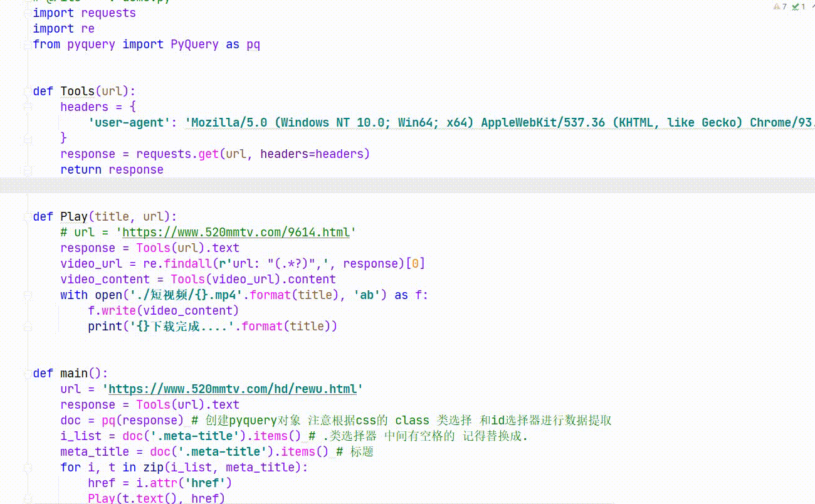Collapse the for loop fold marker
This screenshot has height=504, width=815.
27,468
